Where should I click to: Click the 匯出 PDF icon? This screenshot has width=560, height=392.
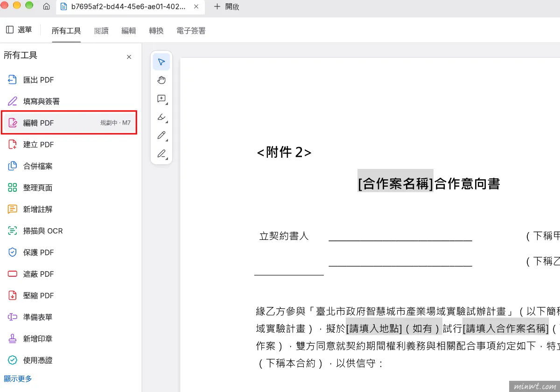coord(13,80)
